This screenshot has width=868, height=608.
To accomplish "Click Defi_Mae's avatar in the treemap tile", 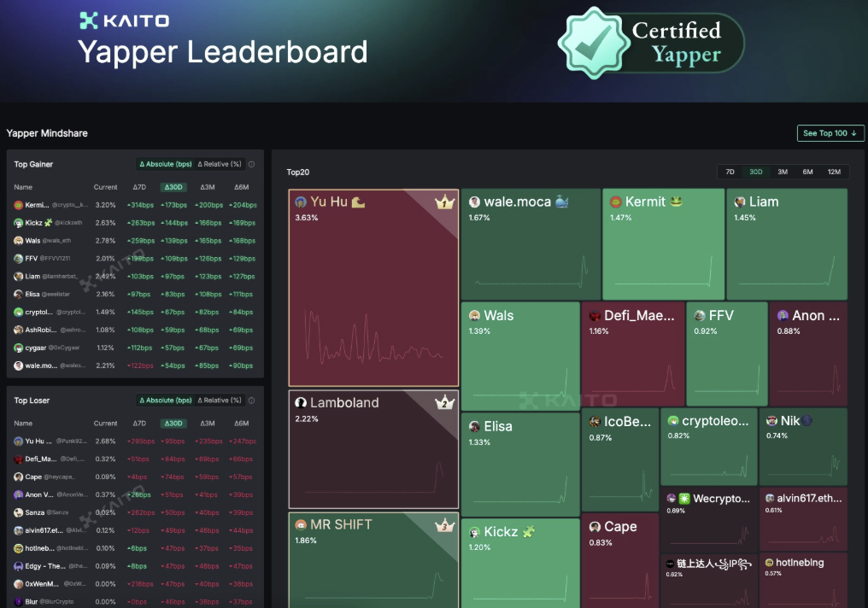I will pyautogui.click(x=595, y=316).
